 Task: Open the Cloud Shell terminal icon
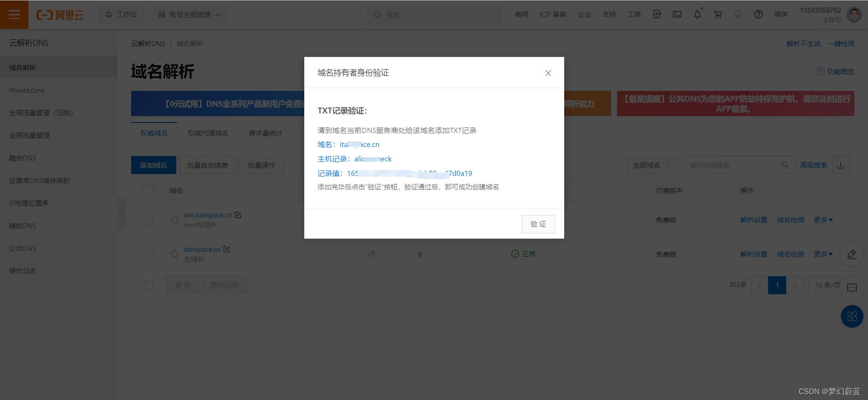pos(677,14)
